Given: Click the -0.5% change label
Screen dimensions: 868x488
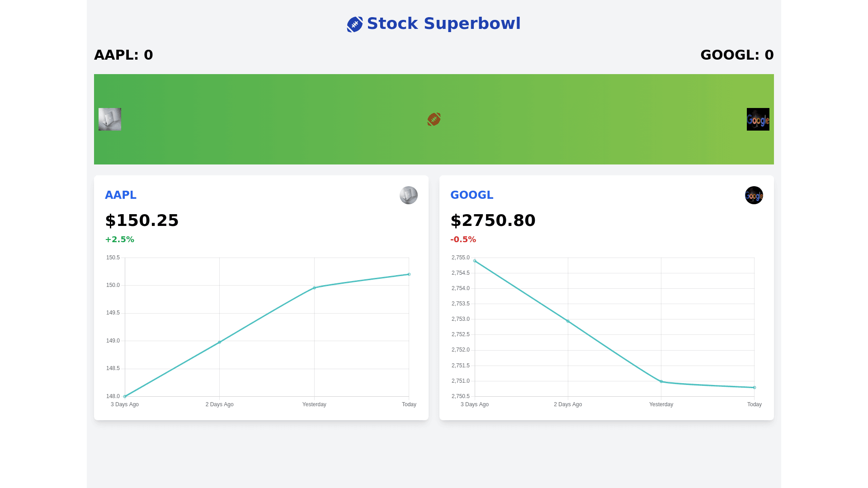Looking at the screenshot, I should 463,239.
